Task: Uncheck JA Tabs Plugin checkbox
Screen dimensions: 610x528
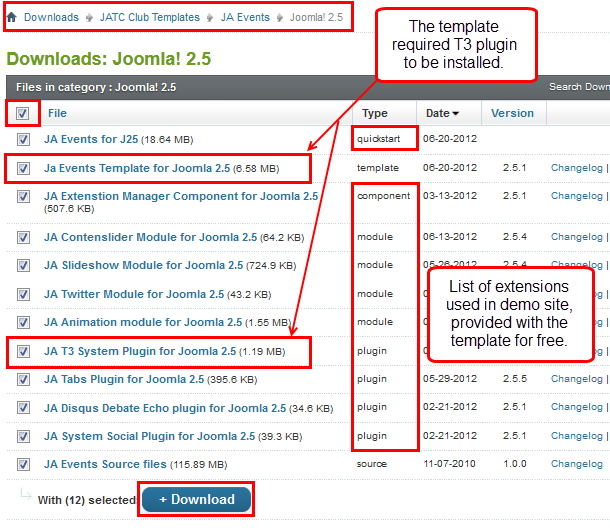Action: [23, 379]
